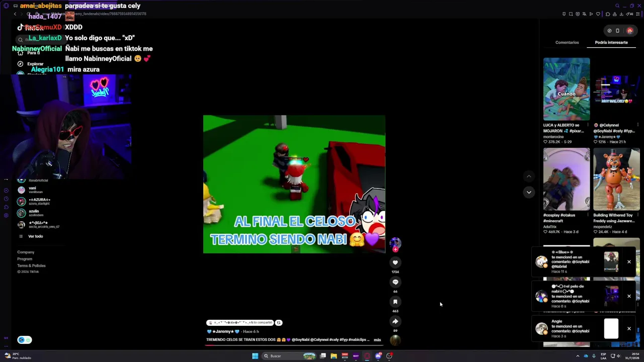Image resolution: width=644 pixels, height=362 pixels.
Task: Open the LUCA y ALBERTO video thumbnail
Action: [567, 89]
